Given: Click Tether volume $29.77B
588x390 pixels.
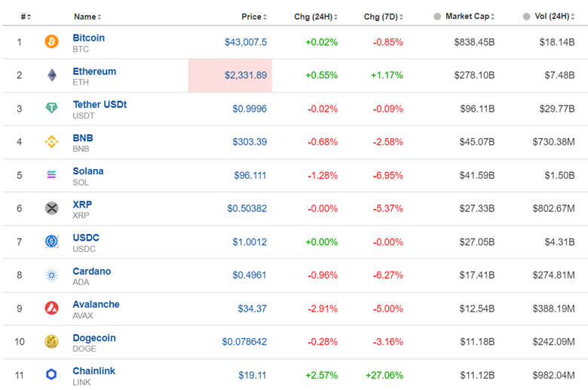Looking at the screenshot, I should tap(557, 109).
